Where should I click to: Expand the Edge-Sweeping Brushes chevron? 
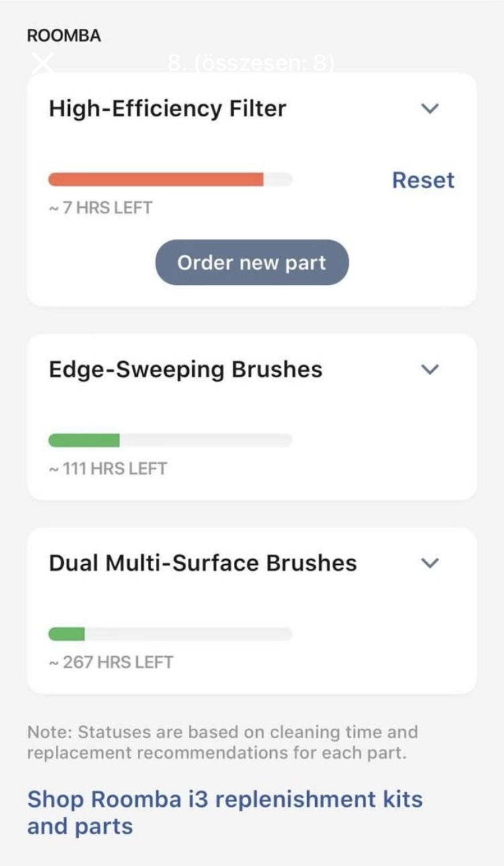(429, 369)
